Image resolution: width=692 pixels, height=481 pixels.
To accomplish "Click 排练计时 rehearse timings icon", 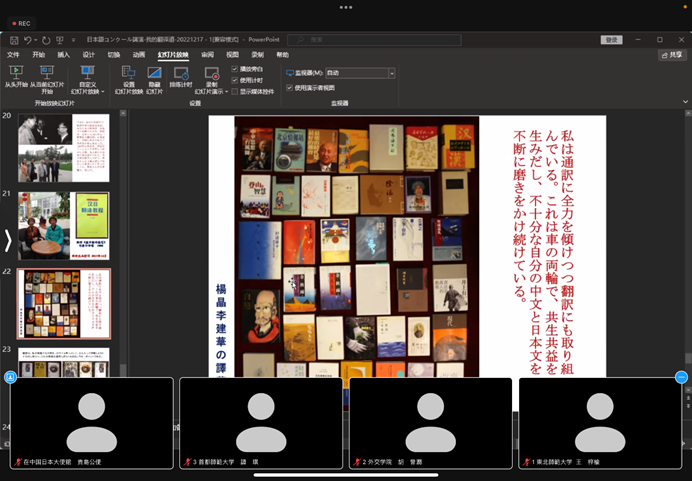I will [x=181, y=73].
